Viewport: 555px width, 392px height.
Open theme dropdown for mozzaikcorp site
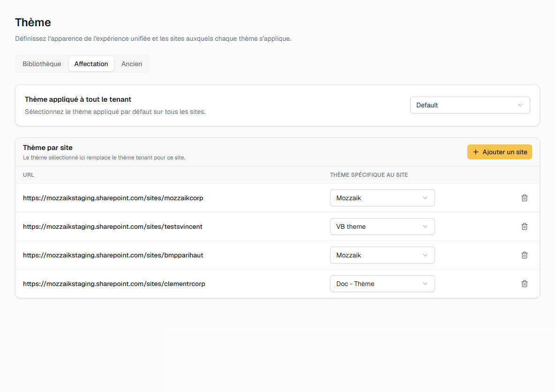pos(382,198)
